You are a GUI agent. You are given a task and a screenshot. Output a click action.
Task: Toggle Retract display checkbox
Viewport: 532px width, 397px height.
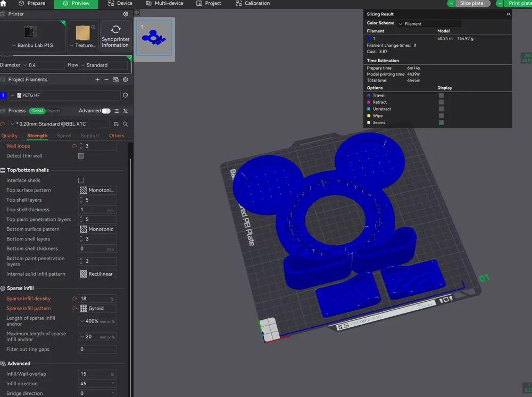click(441, 102)
